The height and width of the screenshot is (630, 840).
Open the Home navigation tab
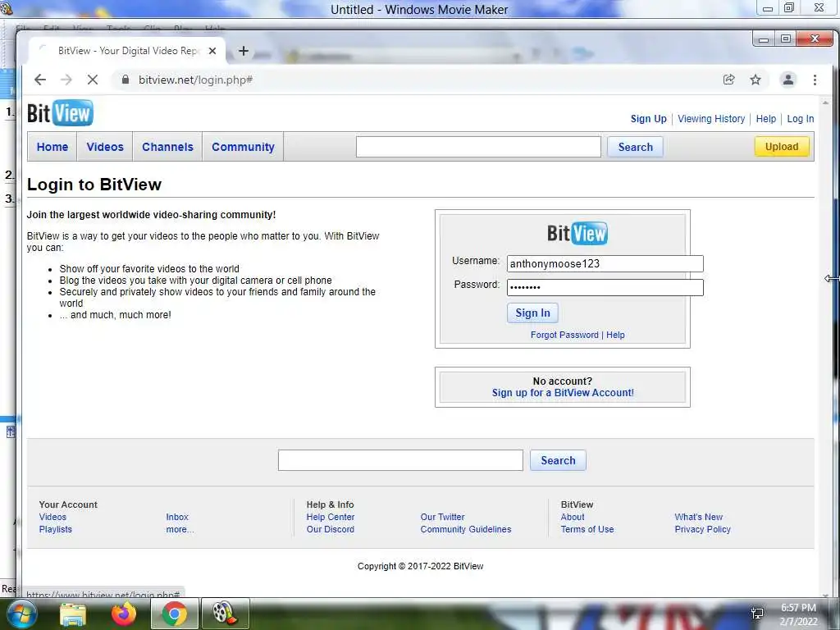tap(52, 147)
